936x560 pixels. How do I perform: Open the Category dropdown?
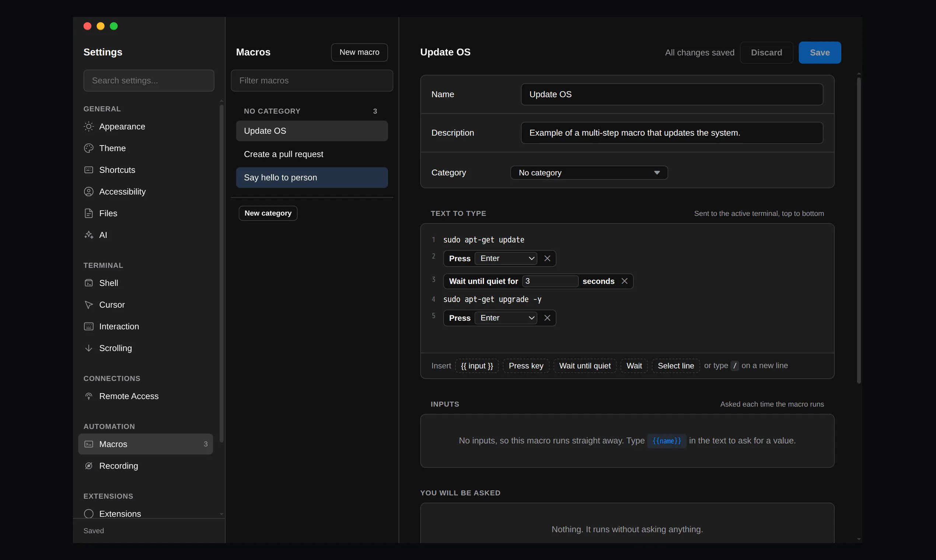(589, 173)
